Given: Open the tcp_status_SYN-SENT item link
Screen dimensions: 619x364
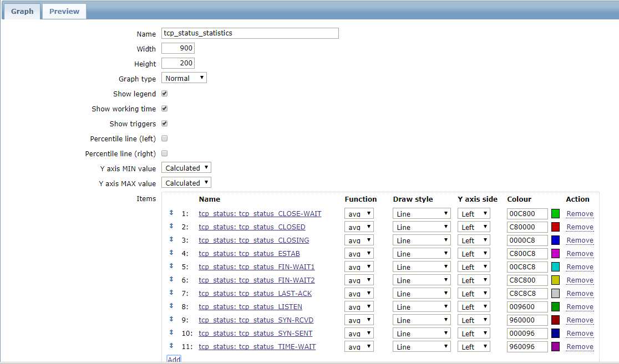Looking at the screenshot, I should 255,333.
